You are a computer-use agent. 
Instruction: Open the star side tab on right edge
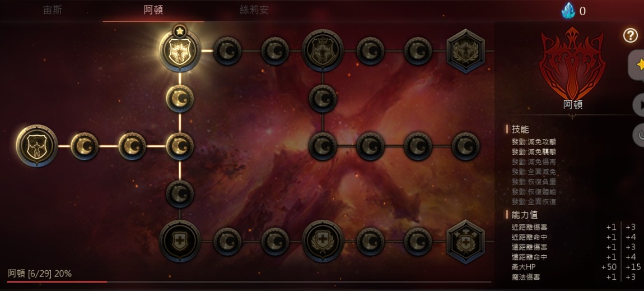[637, 64]
